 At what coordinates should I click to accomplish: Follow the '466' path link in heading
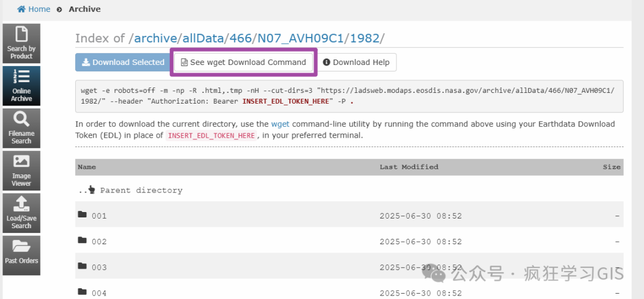241,39
